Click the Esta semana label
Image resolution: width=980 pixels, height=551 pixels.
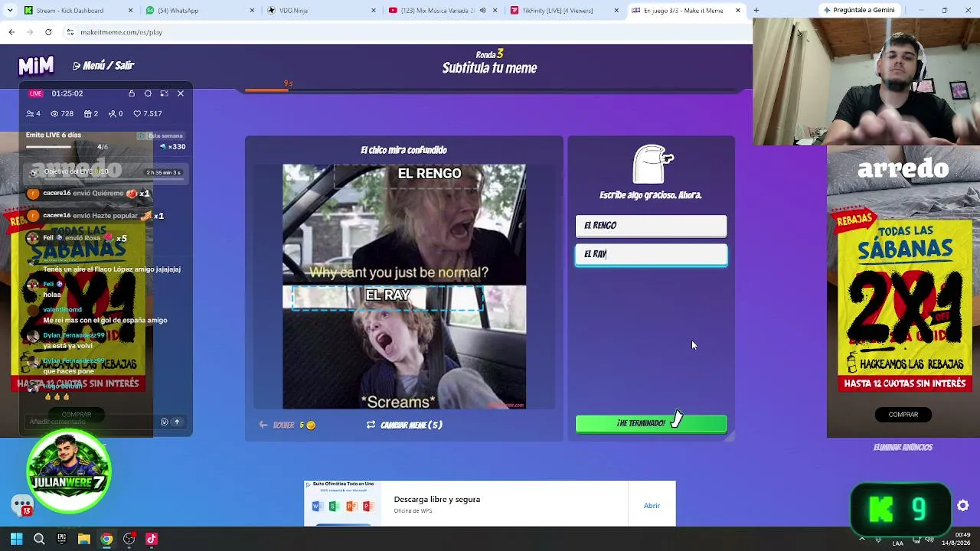pos(165,135)
